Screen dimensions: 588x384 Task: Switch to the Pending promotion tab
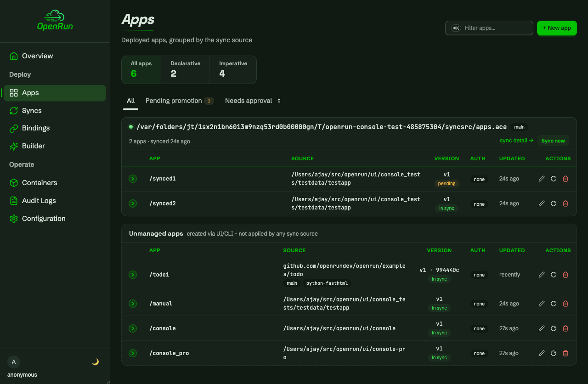point(180,101)
